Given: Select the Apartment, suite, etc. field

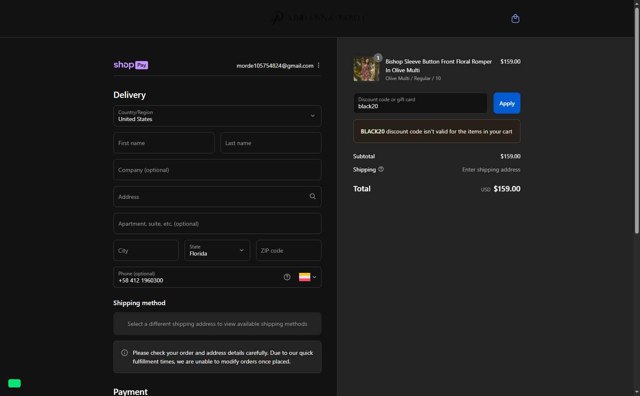Looking at the screenshot, I should pos(217,224).
